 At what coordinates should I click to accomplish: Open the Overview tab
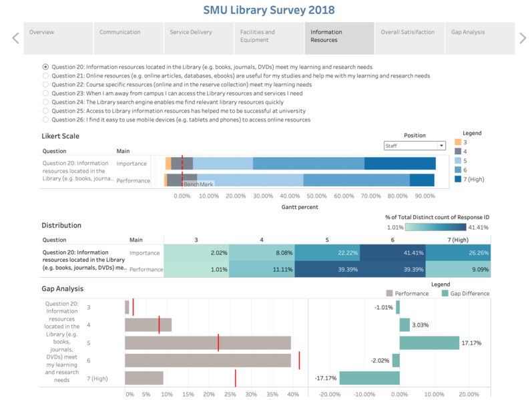58,38
